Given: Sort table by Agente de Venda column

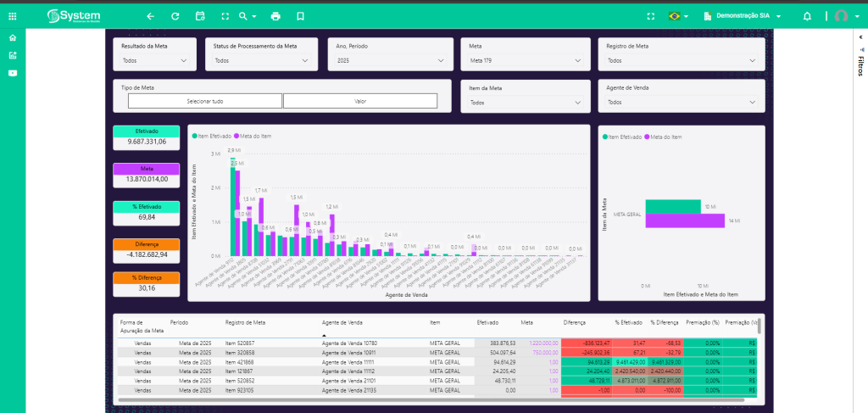Looking at the screenshot, I should 342,322.
